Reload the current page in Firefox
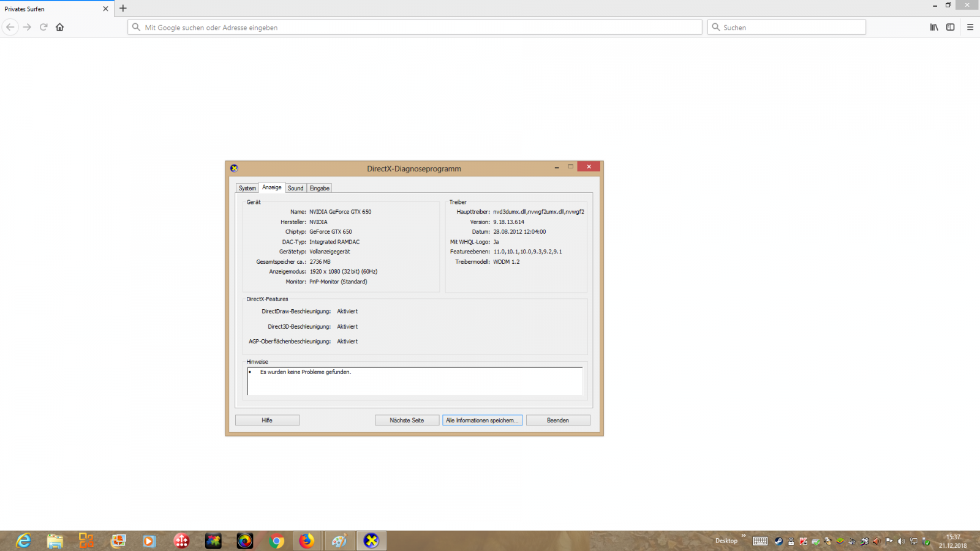The image size is (980, 551). [x=43, y=27]
